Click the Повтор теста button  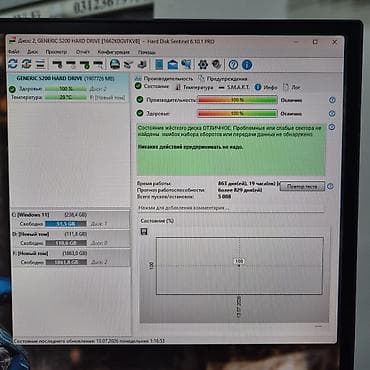[x=302, y=187]
